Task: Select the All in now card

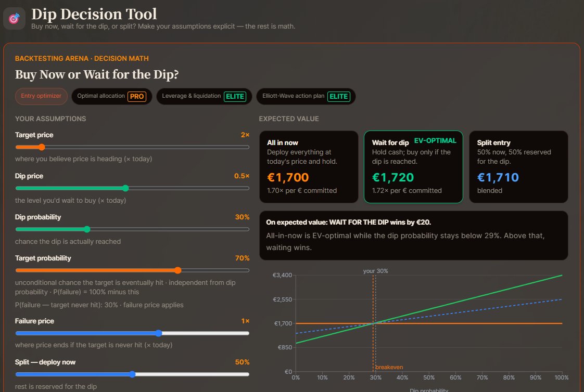Action: (x=309, y=166)
